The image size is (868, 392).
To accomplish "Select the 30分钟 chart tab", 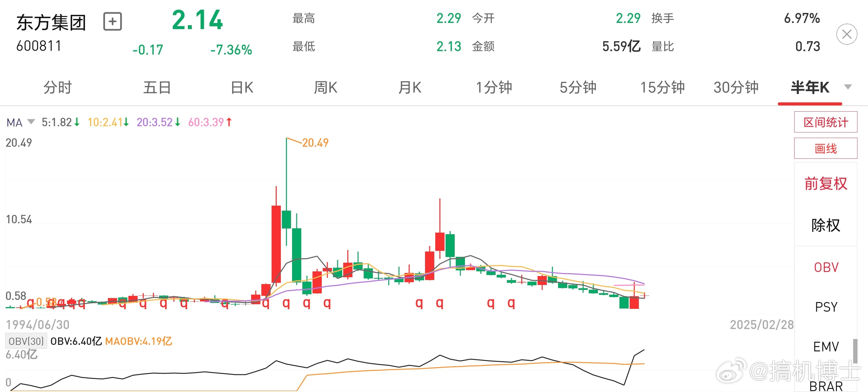I will 736,88.
